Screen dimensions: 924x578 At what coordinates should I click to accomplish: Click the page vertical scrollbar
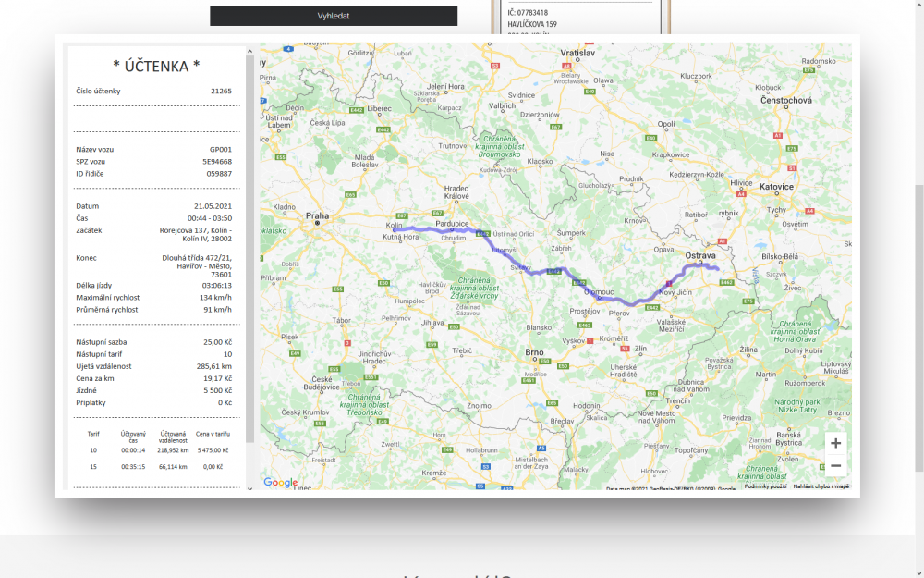[919, 327]
